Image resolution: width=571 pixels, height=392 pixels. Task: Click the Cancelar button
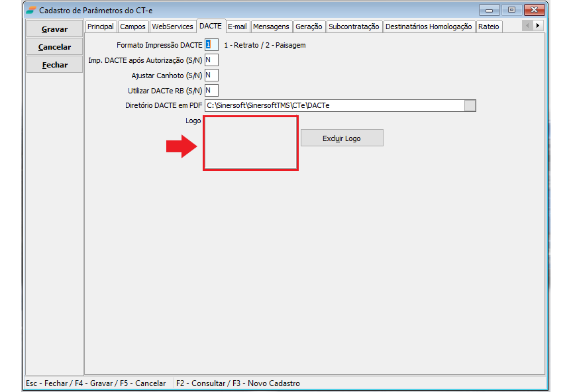coord(55,47)
